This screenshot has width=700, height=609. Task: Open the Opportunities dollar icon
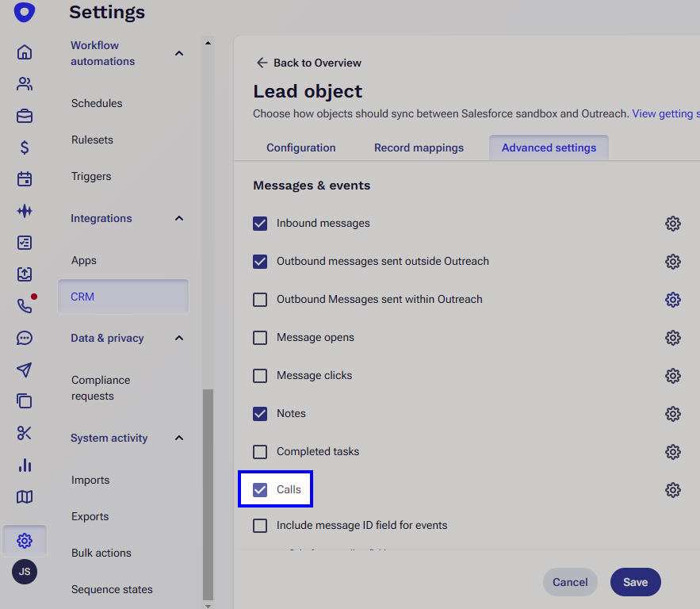coord(25,147)
